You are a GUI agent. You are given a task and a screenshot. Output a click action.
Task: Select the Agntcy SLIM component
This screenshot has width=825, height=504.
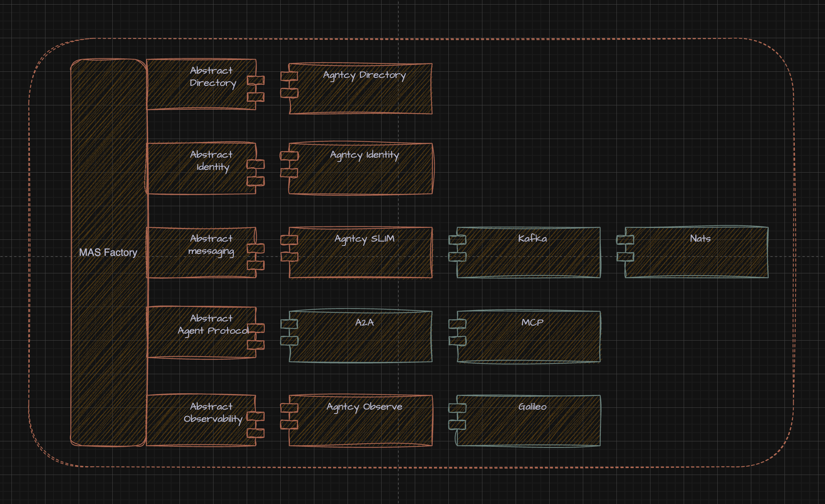357,252
